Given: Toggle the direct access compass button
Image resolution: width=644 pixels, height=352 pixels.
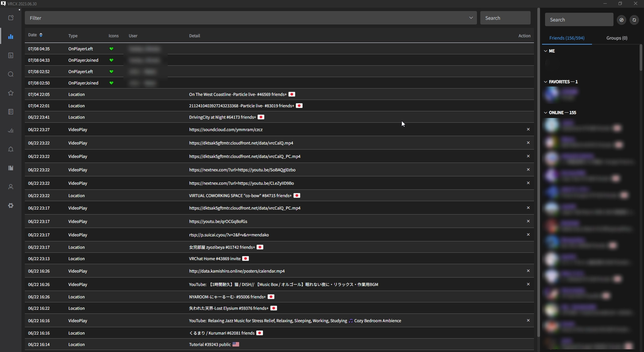Looking at the screenshot, I should [x=622, y=20].
